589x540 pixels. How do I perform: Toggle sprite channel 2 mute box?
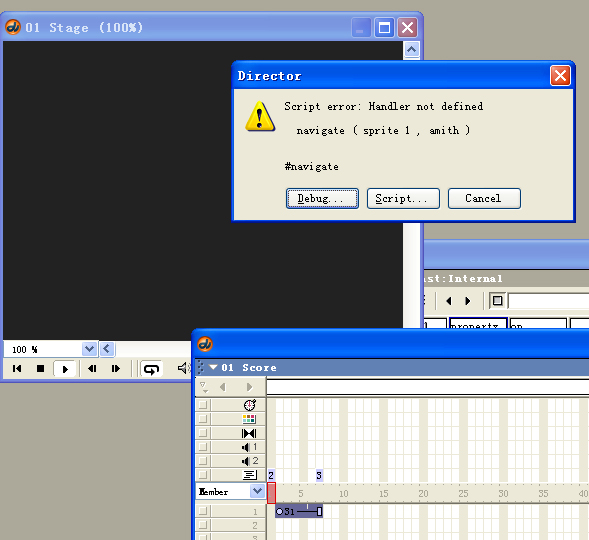click(x=203, y=525)
